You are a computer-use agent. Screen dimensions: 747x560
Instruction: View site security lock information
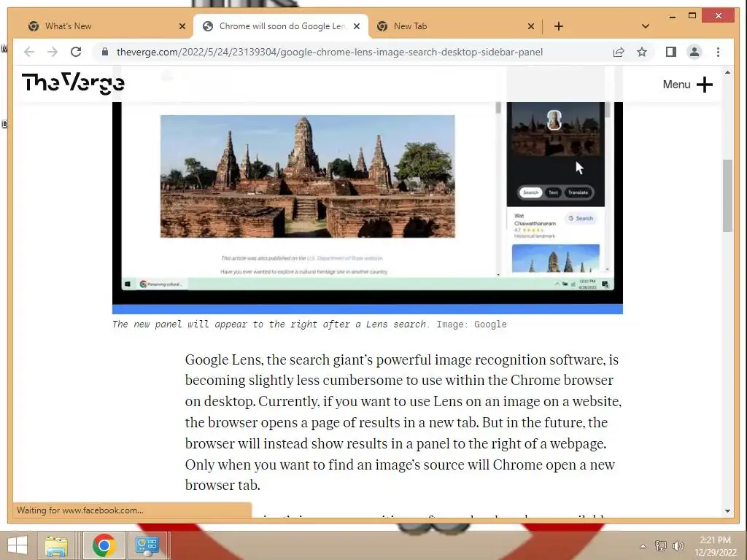[x=105, y=52]
